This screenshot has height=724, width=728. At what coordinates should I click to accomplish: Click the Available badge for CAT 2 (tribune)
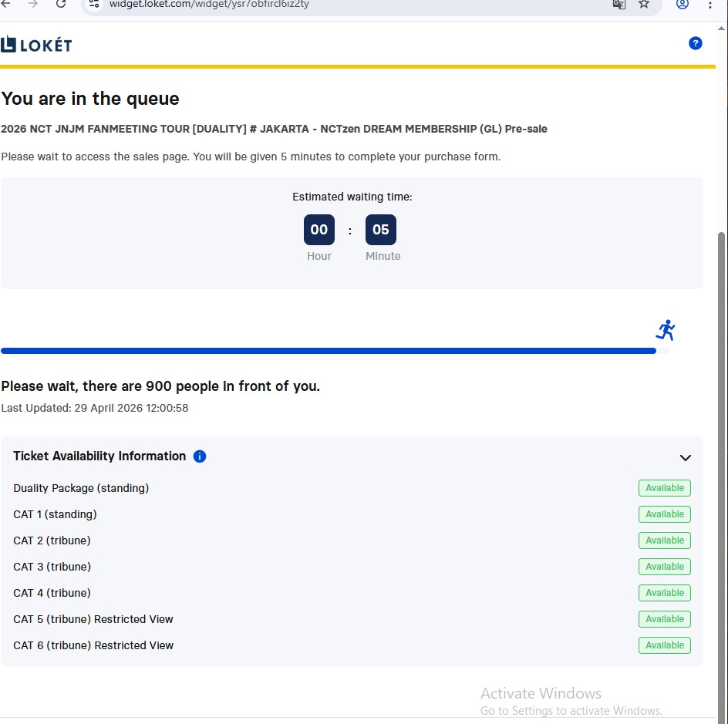tap(665, 540)
